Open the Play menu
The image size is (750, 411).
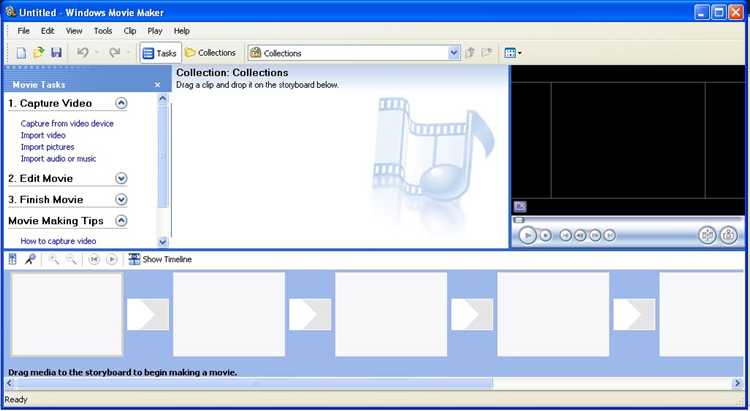point(154,31)
